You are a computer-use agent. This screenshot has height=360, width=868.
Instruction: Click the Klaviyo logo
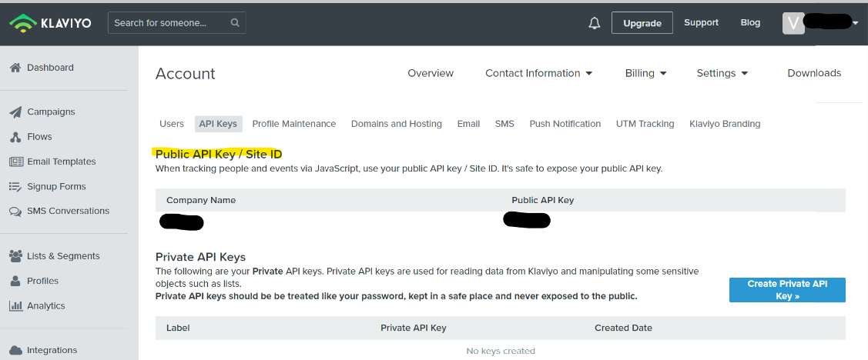[50, 22]
